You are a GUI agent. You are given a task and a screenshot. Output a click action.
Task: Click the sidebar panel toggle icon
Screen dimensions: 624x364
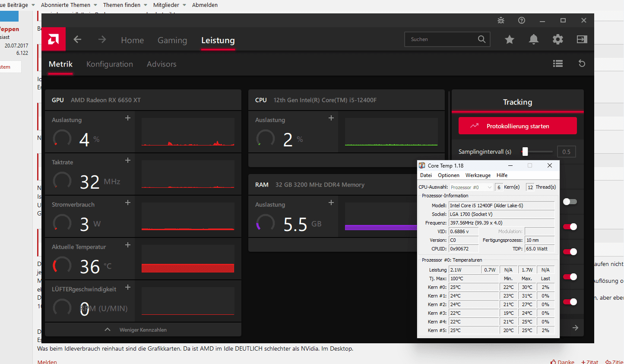point(582,39)
